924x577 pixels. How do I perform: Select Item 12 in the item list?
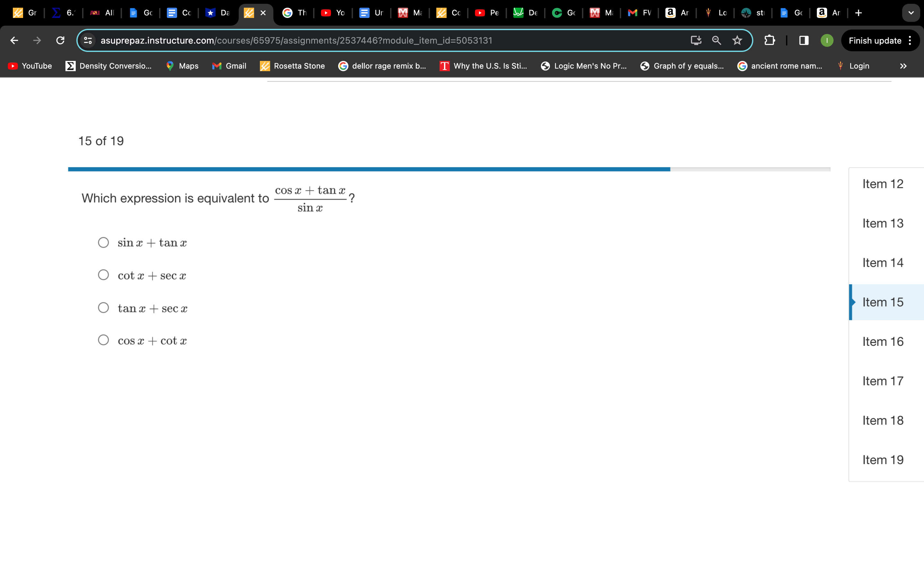(883, 184)
